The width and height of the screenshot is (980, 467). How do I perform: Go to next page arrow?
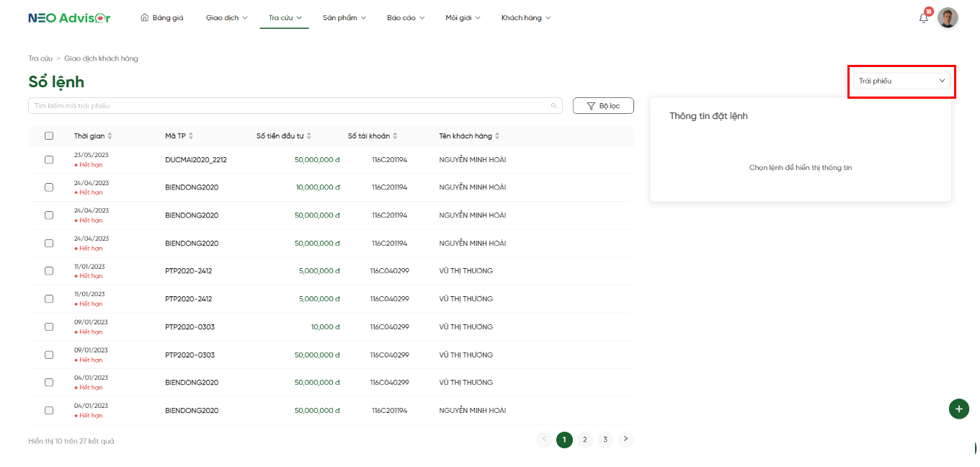[x=625, y=439]
